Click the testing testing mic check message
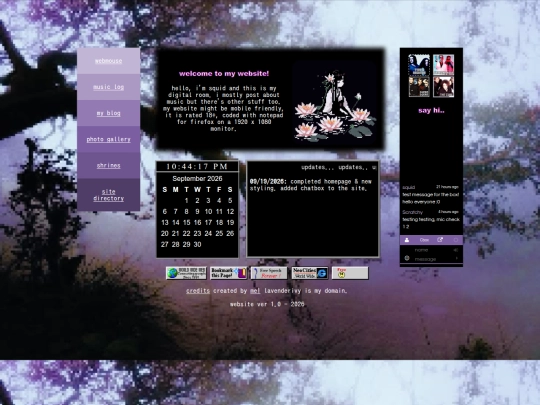 pos(431,223)
